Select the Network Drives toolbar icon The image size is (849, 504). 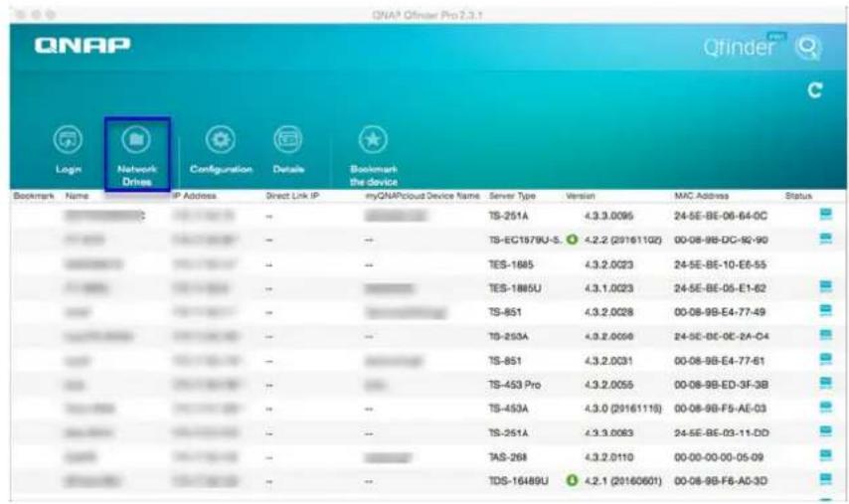click(x=136, y=139)
